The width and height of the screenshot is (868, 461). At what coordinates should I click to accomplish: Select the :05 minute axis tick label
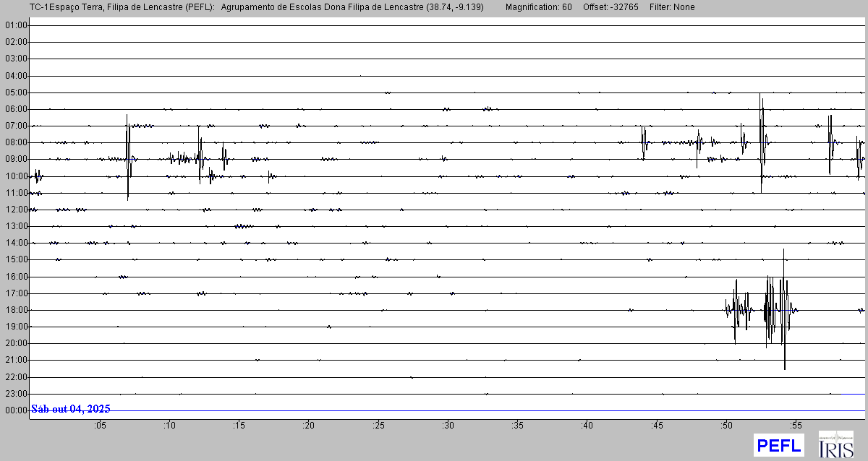99,426
